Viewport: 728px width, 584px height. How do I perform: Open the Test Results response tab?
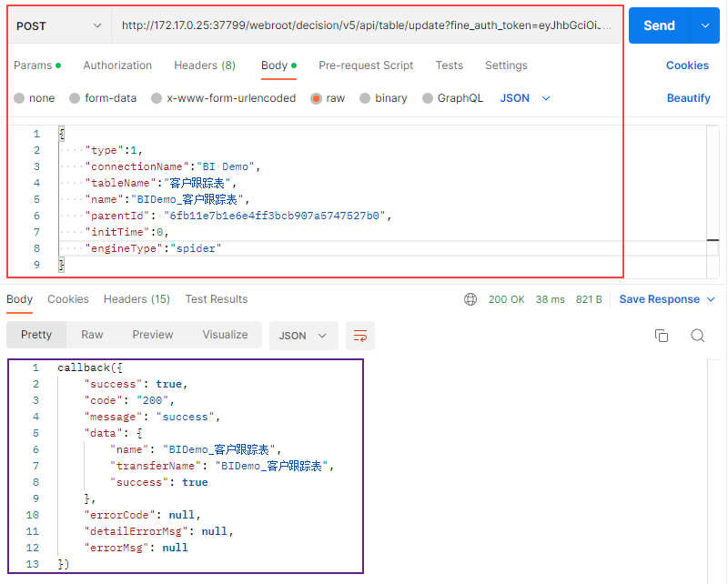(x=216, y=299)
